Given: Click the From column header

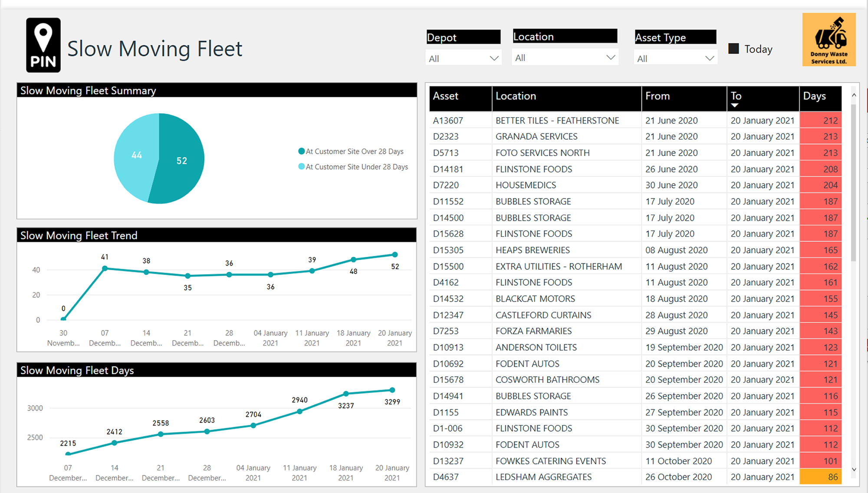Looking at the screenshot, I should coord(658,96).
